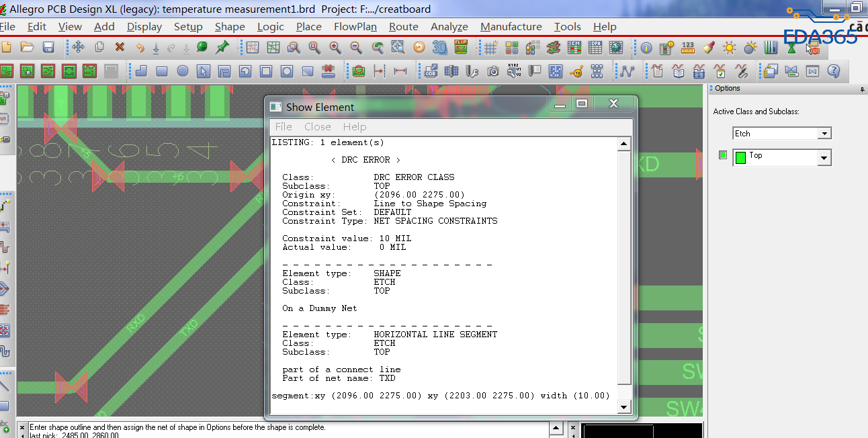Open the DFA spreadsheet icon
The image size is (868, 438).
coord(595,48)
